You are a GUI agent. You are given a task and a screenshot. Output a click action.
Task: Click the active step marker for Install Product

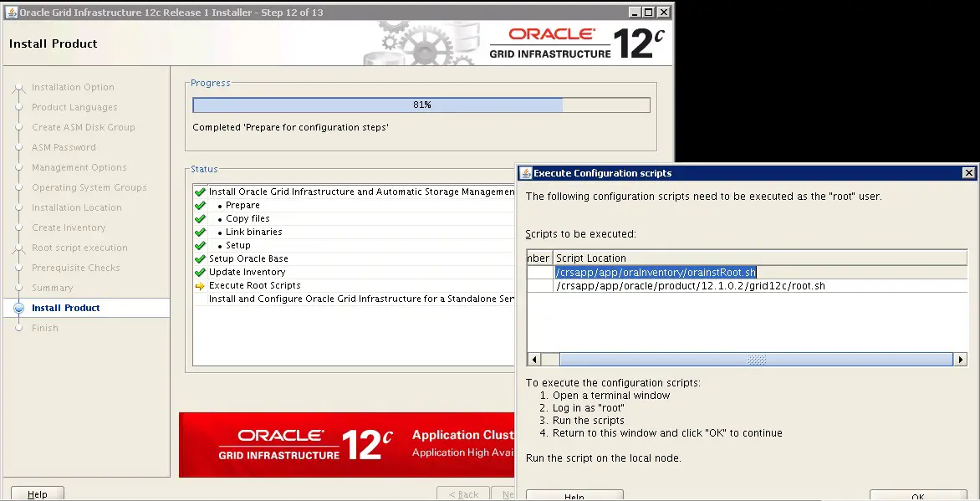coord(18,308)
